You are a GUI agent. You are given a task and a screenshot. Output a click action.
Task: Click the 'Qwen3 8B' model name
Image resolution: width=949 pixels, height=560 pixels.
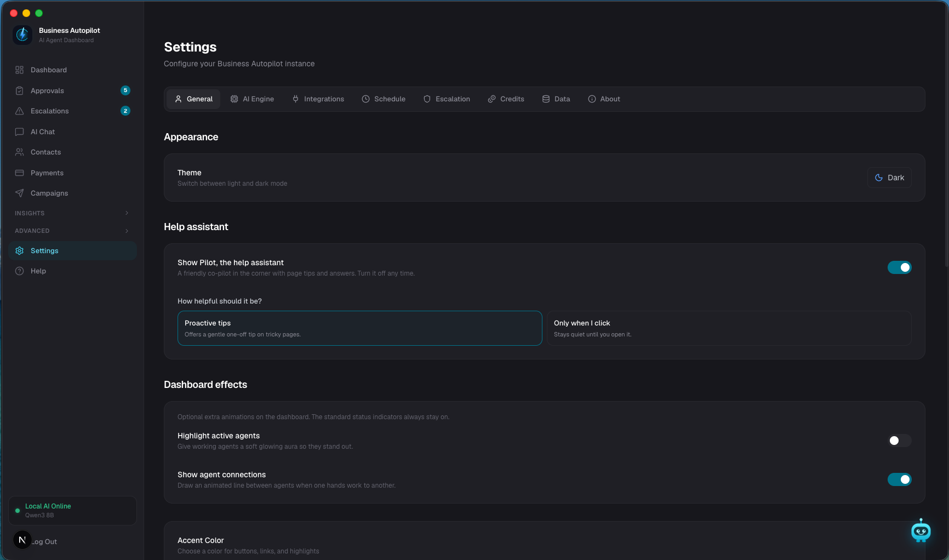[39, 516]
